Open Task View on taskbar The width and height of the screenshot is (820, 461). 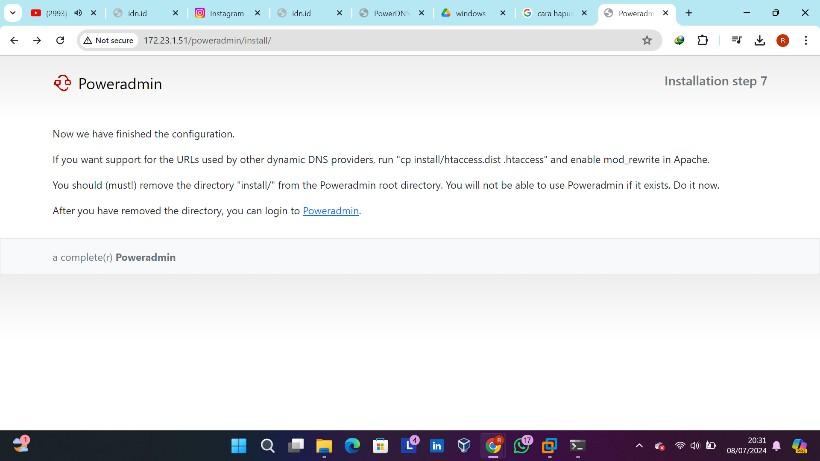click(x=296, y=446)
